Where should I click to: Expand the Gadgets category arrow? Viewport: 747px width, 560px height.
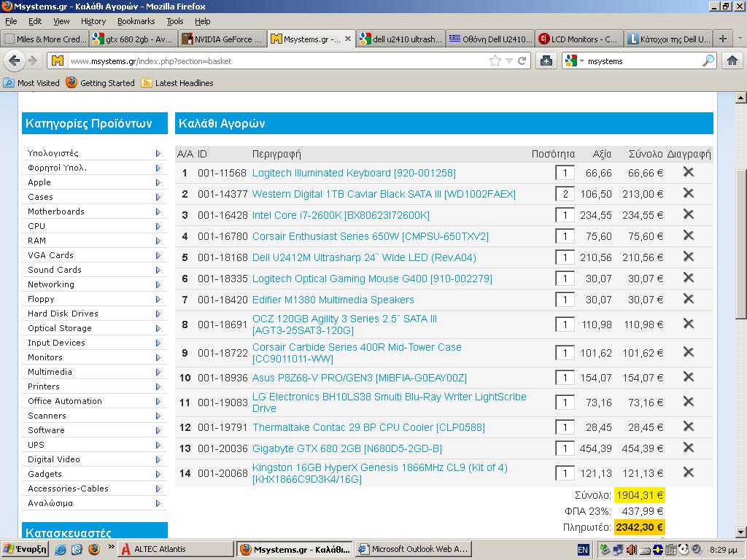158,474
